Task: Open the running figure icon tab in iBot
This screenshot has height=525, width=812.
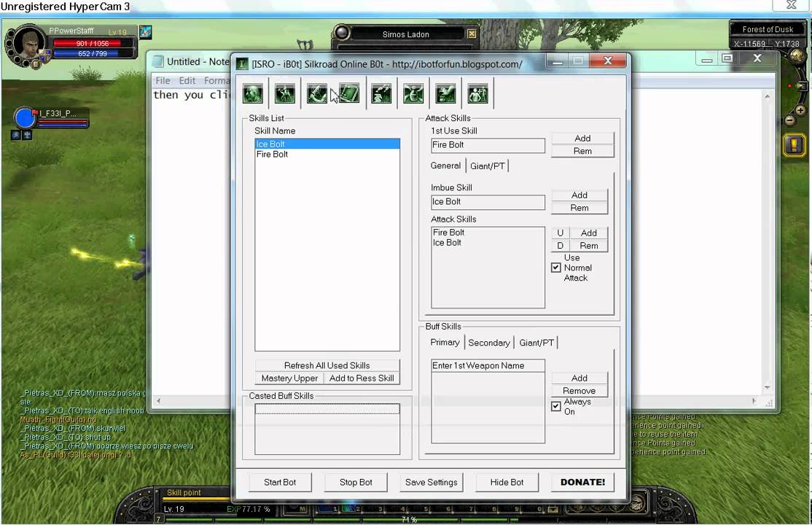Action: click(x=285, y=94)
